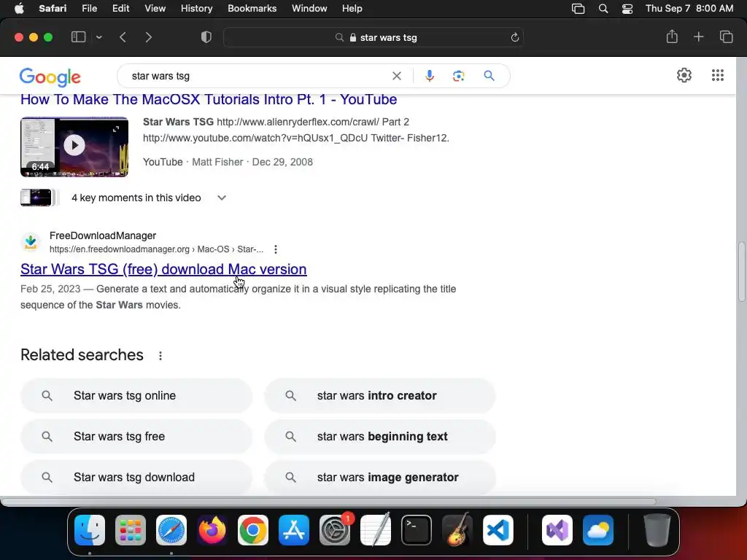The image size is (747, 560).
Task: Reload the current page
Action: click(x=514, y=37)
